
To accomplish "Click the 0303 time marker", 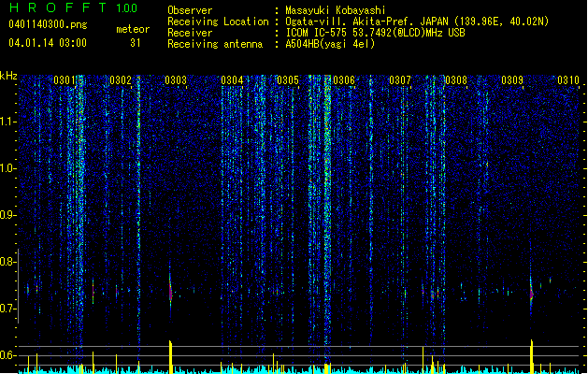I will point(176,79).
